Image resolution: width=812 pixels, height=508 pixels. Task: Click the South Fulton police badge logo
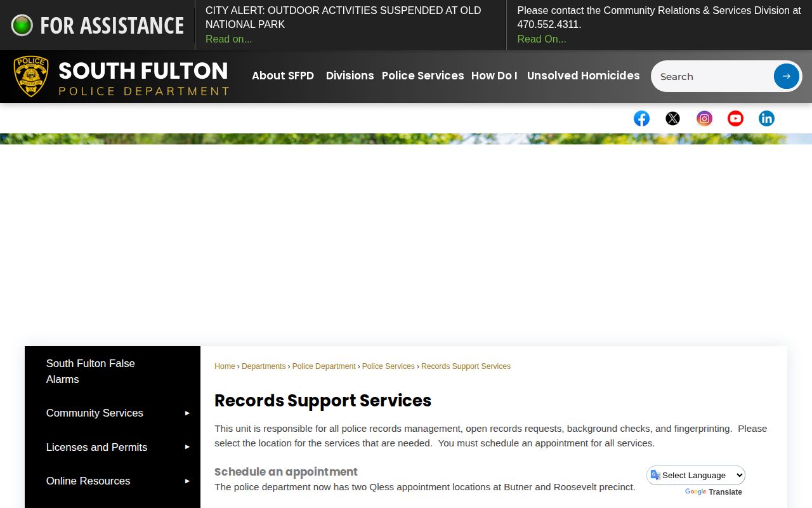31,76
